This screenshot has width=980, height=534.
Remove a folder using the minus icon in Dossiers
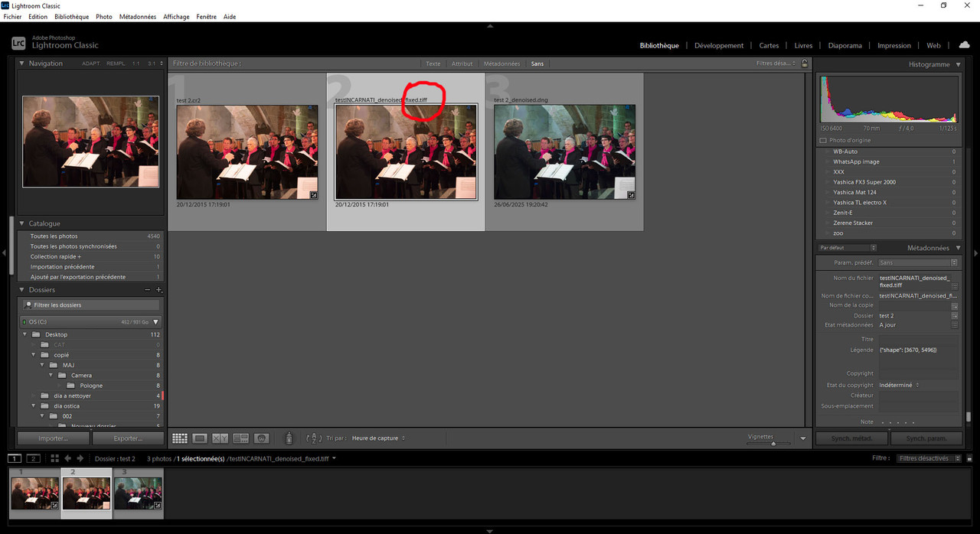pyautogui.click(x=148, y=290)
